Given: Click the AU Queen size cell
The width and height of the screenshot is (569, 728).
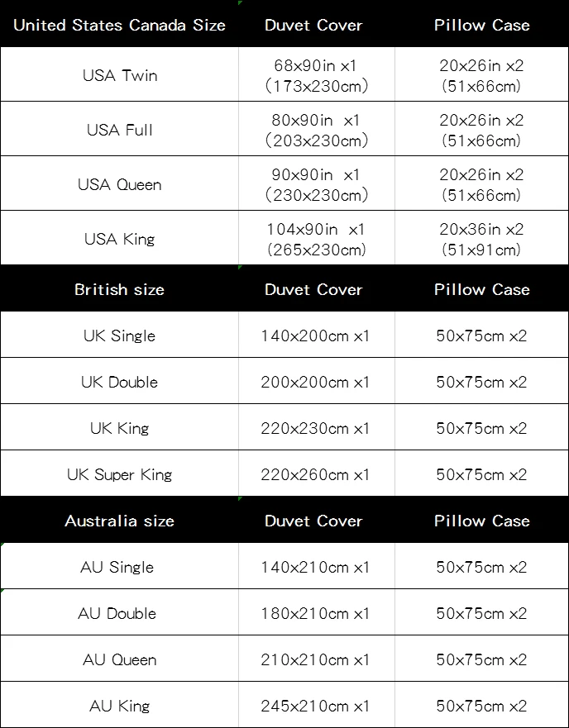Looking at the screenshot, I should [119, 659].
